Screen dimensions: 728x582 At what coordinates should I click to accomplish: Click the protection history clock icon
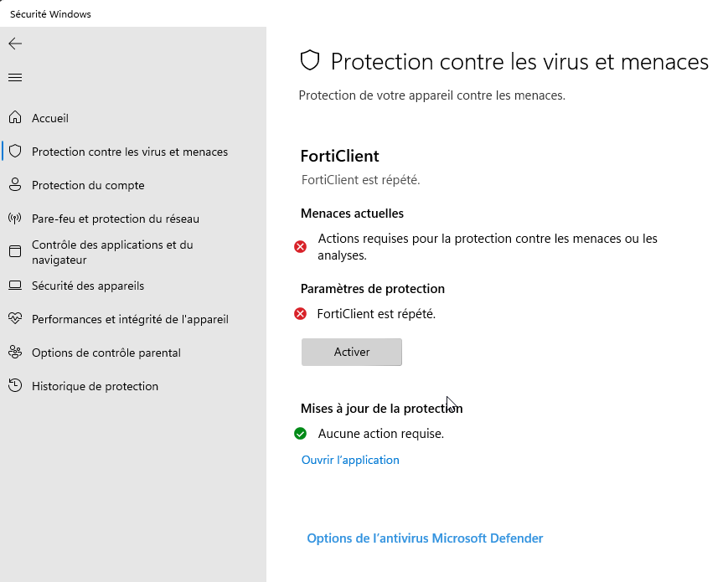(x=15, y=386)
